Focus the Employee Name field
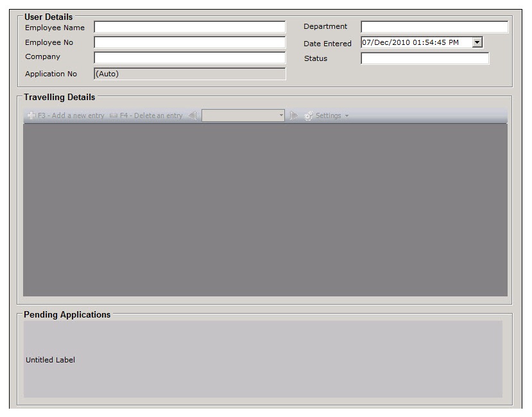Viewport: 532px width, 417px height. tap(190, 27)
